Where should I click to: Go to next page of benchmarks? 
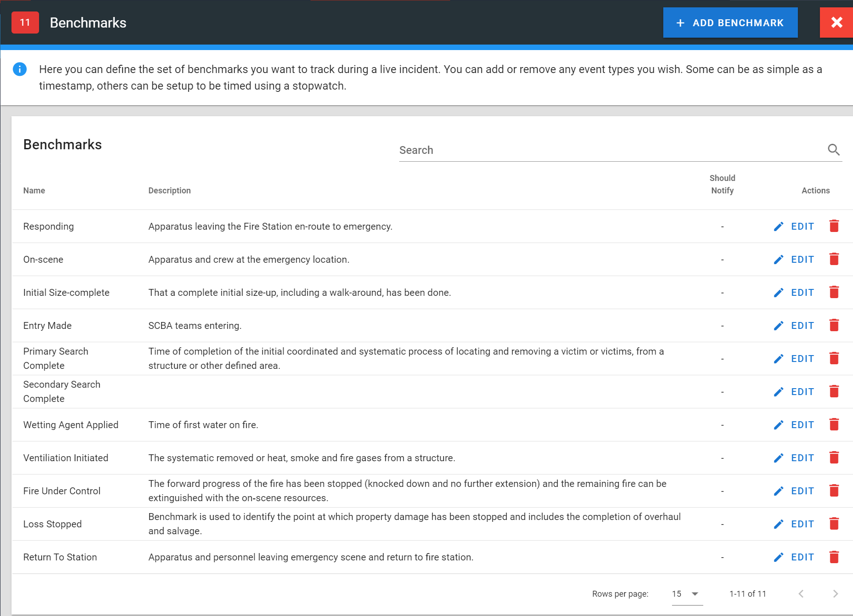tap(835, 594)
